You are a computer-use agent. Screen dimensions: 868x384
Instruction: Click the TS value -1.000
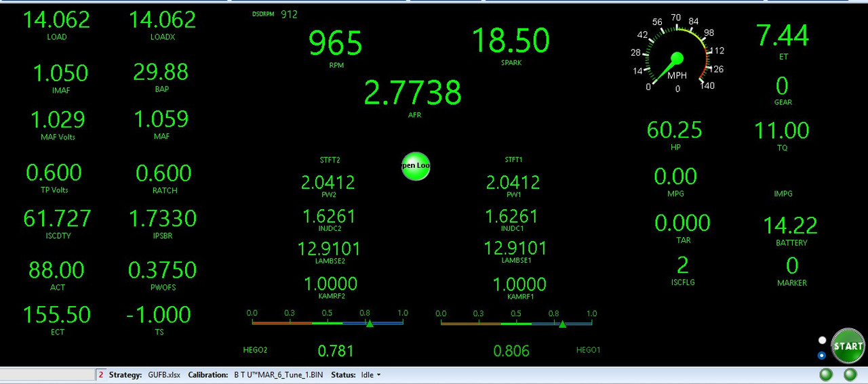tap(159, 315)
